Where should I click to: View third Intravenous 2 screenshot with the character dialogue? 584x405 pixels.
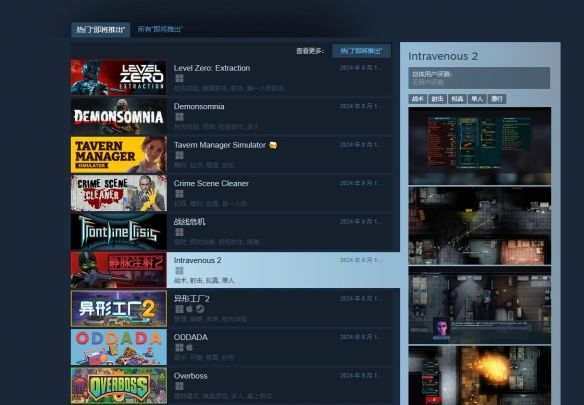(479, 306)
